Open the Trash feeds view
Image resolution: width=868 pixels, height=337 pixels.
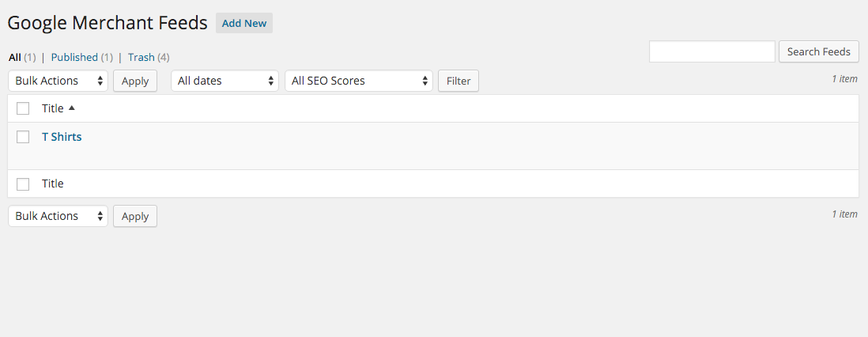click(142, 57)
